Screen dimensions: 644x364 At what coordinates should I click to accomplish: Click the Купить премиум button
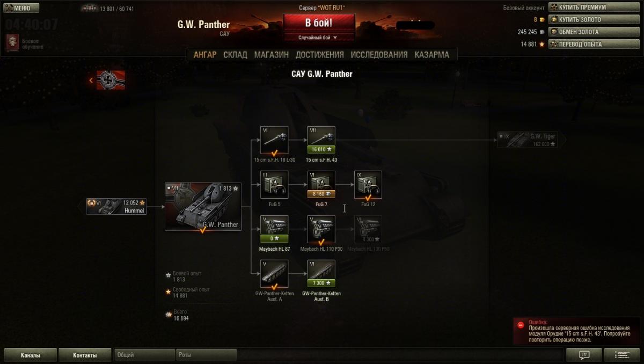tap(594, 8)
